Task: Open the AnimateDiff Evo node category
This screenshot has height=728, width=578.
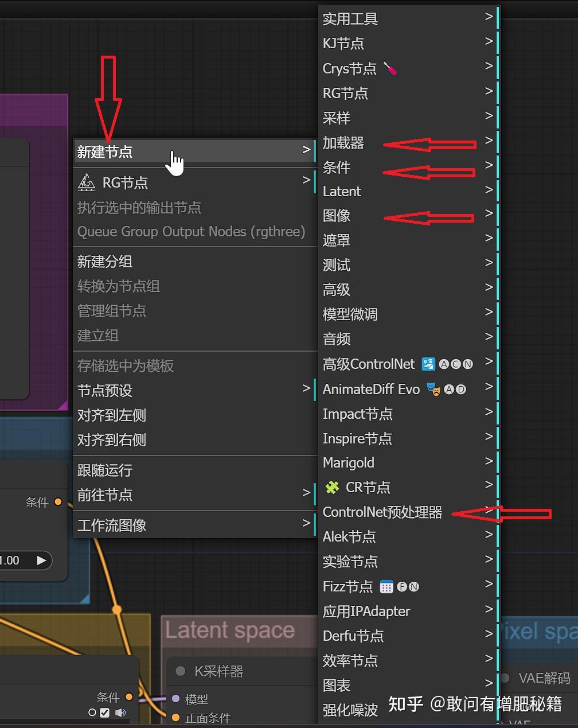Action: (408, 389)
